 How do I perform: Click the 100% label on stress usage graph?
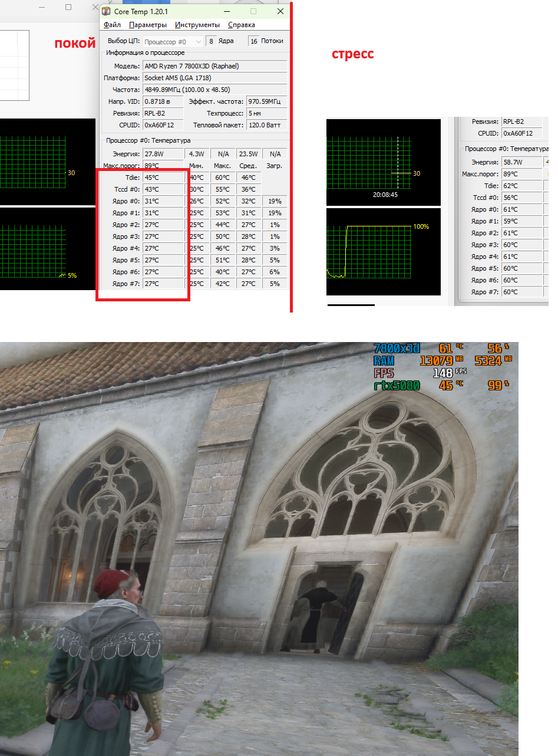click(421, 226)
